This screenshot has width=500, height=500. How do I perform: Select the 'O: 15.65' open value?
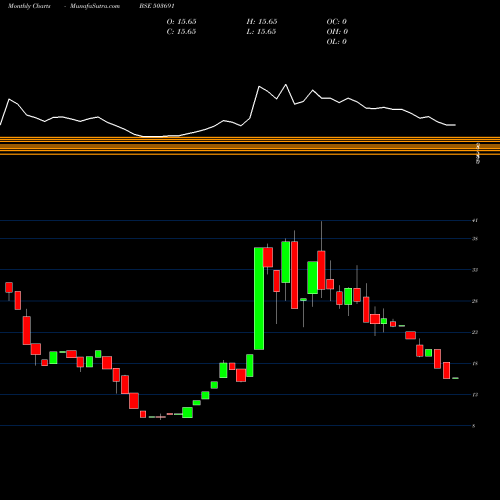coord(182,22)
